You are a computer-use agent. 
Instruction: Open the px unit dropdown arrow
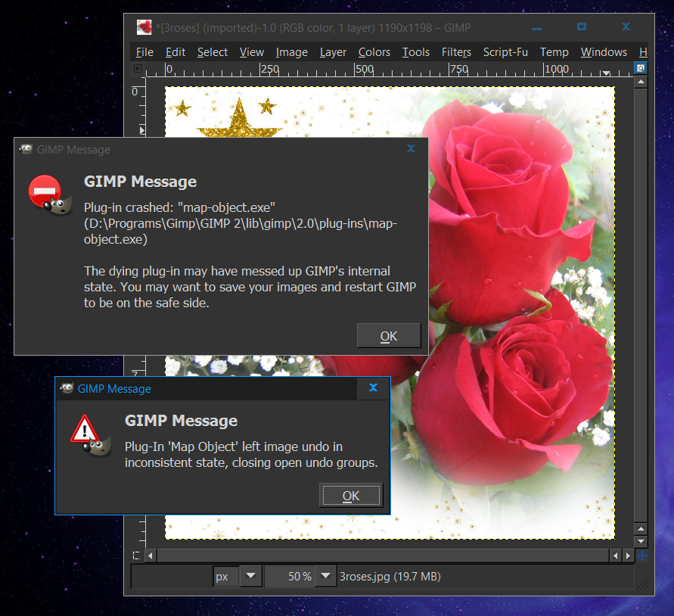tap(250, 576)
